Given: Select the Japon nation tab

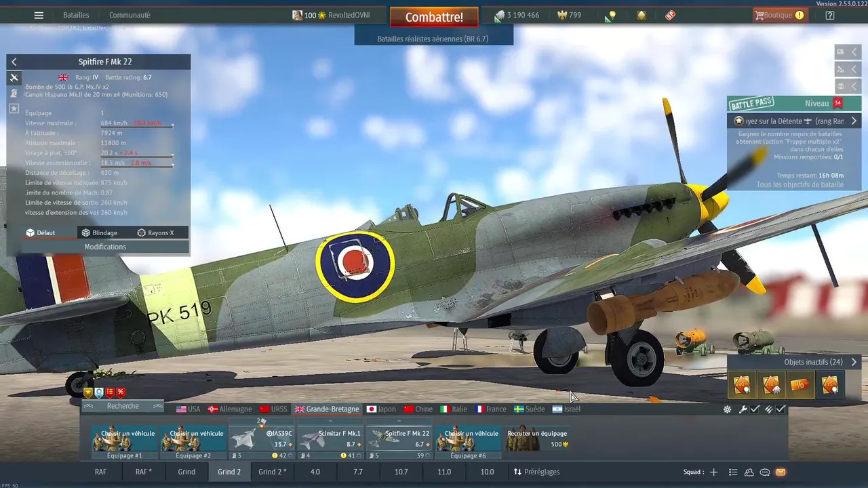Looking at the screenshot, I should (x=381, y=409).
